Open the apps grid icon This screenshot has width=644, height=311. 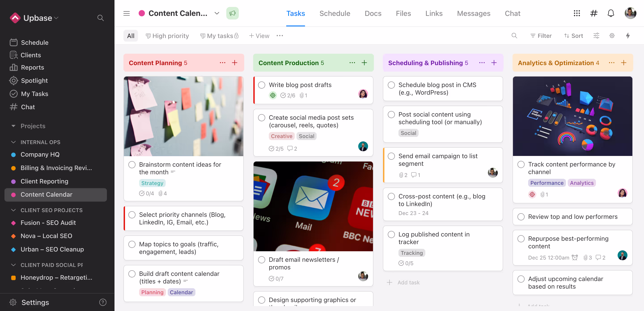pos(576,13)
